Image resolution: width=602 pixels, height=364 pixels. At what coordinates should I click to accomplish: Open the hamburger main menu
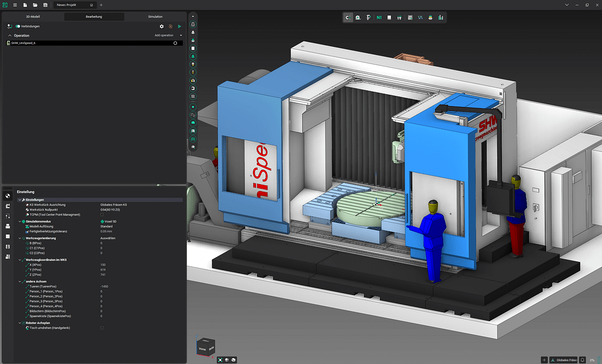(x=15, y=5)
